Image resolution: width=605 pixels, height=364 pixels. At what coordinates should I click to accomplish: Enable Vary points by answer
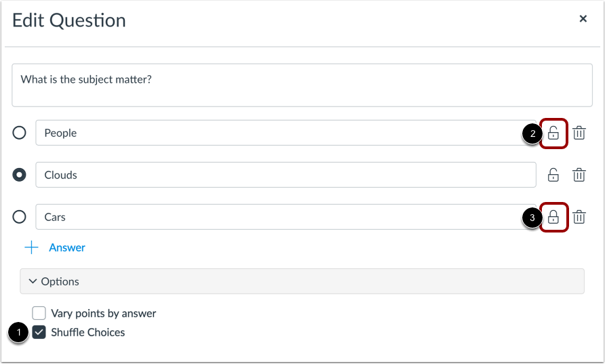click(39, 313)
